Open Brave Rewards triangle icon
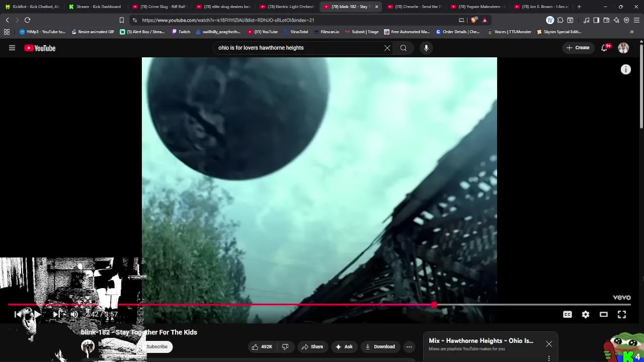 [485, 20]
